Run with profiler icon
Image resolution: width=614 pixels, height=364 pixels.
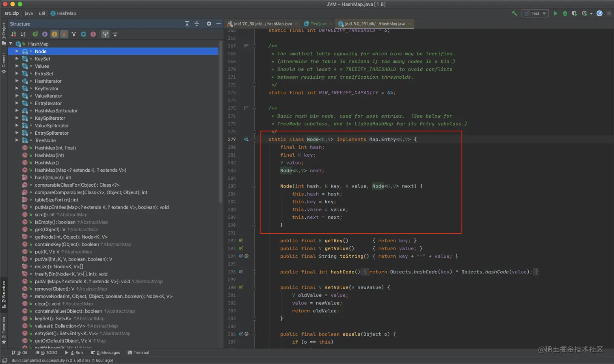[x=584, y=13]
